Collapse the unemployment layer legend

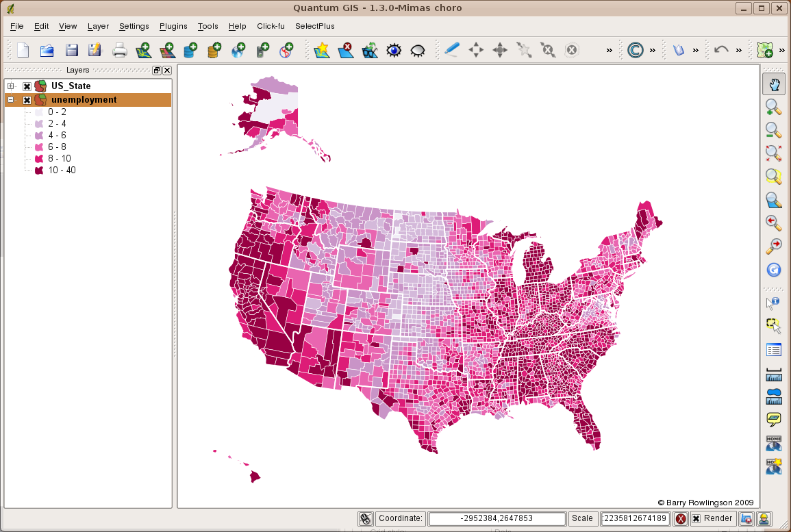[x=11, y=99]
